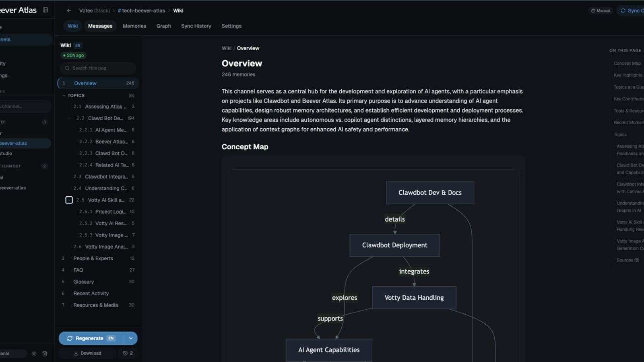This screenshot has height=362, width=644.
Task: Open version history showing 2
Action: [128, 353]
